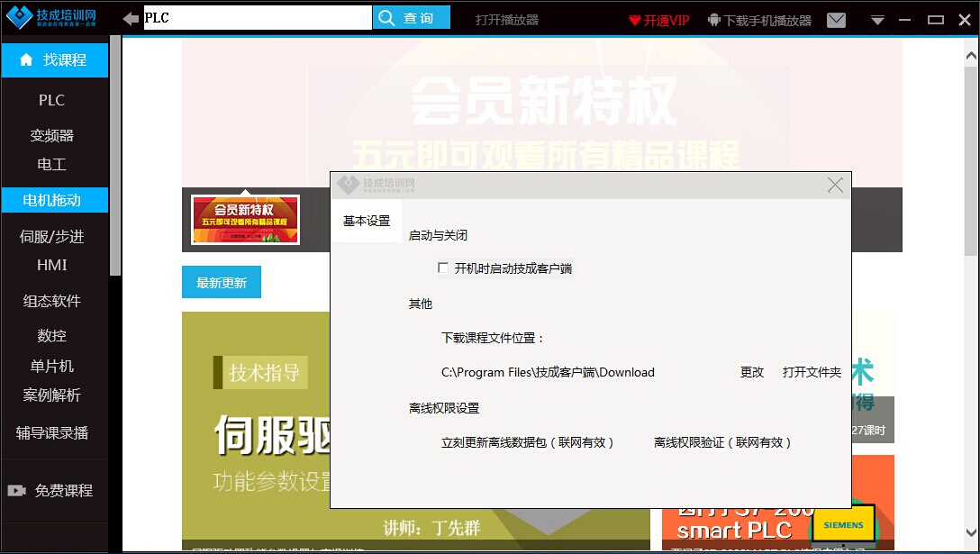Click the 会员新特权 banner thumbnail
The image size is (980, 554).
pyautogui.click(x=245, y=219)
